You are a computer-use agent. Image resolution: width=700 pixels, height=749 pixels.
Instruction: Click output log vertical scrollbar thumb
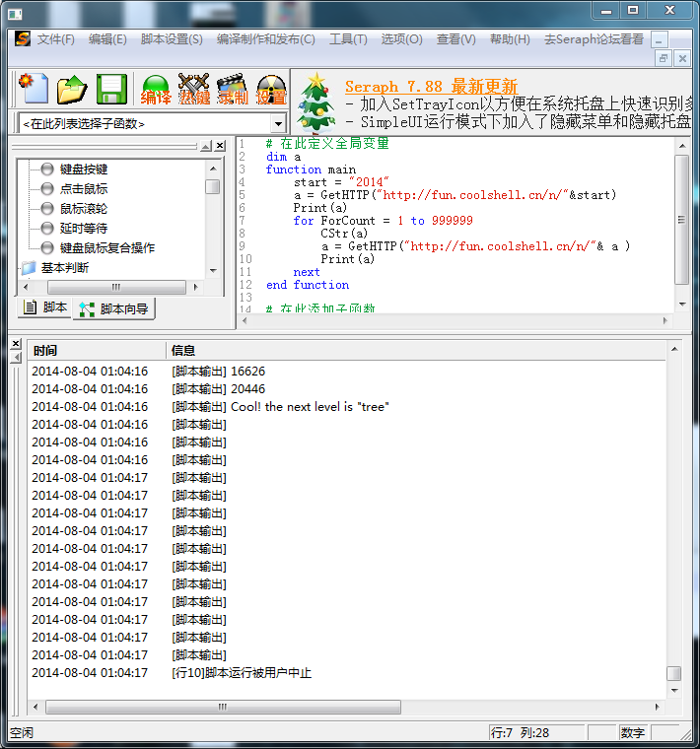coord(673,673)
